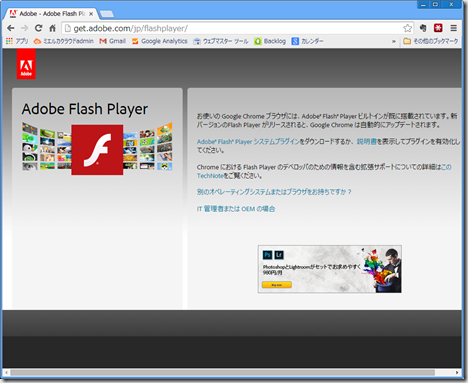Open the その他のブックマーク folder
Image resolution: width=468 pixels, height=383 pixels.
[x=431, y=41]
